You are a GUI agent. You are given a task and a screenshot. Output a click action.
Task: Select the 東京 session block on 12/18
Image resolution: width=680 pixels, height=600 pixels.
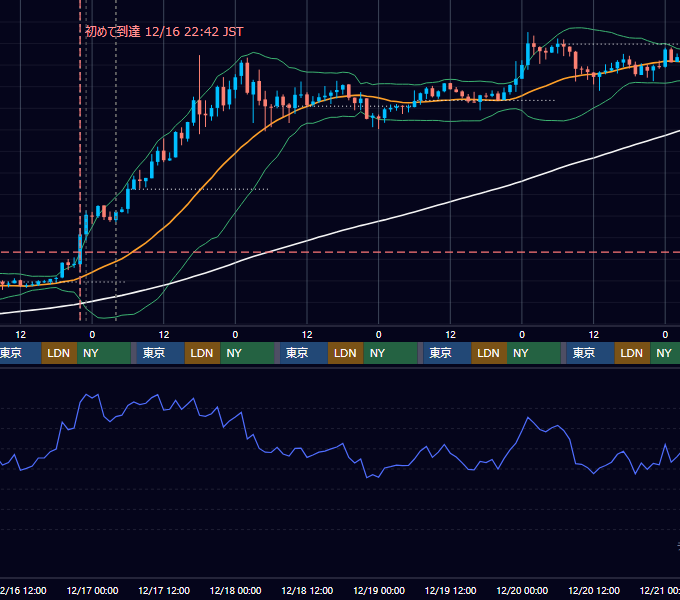point(304,353)
